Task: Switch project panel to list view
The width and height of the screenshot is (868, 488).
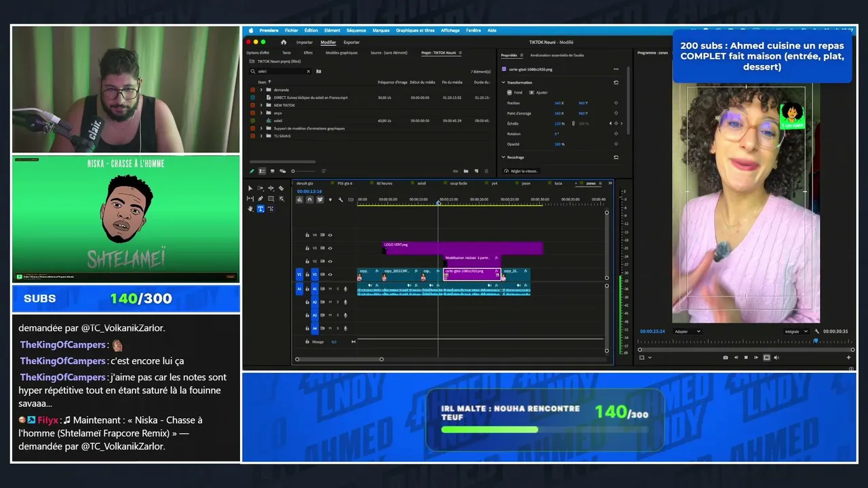Action: pos(262,171)
